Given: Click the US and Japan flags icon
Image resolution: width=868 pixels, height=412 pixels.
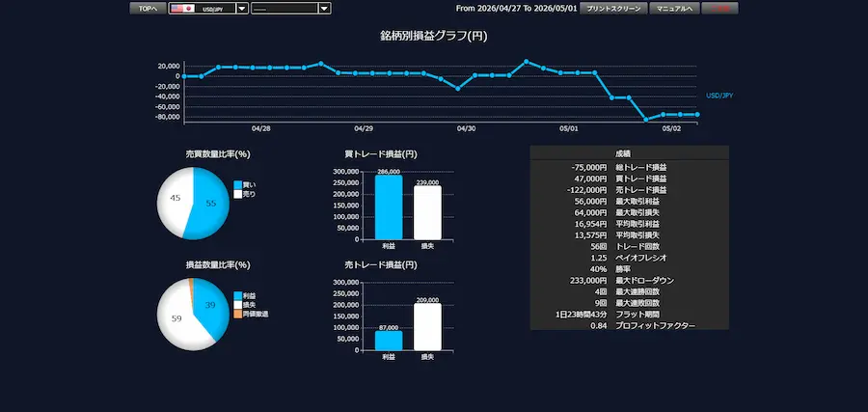Looking at the screenshot, I should [182, 9].
